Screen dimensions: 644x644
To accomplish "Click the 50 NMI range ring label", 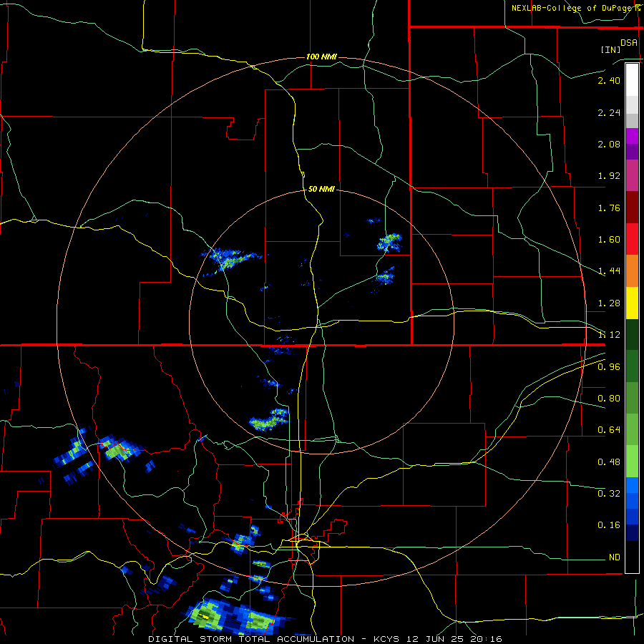I will tap(321, 189).
